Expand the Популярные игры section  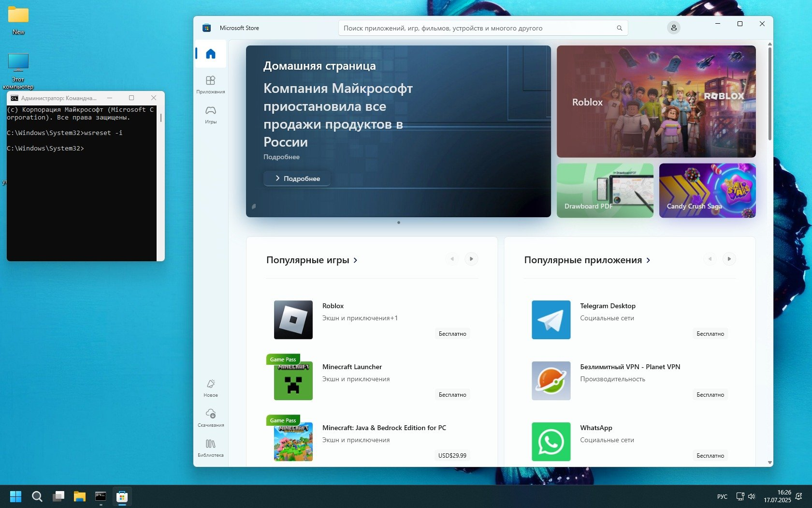coord(312,260)
